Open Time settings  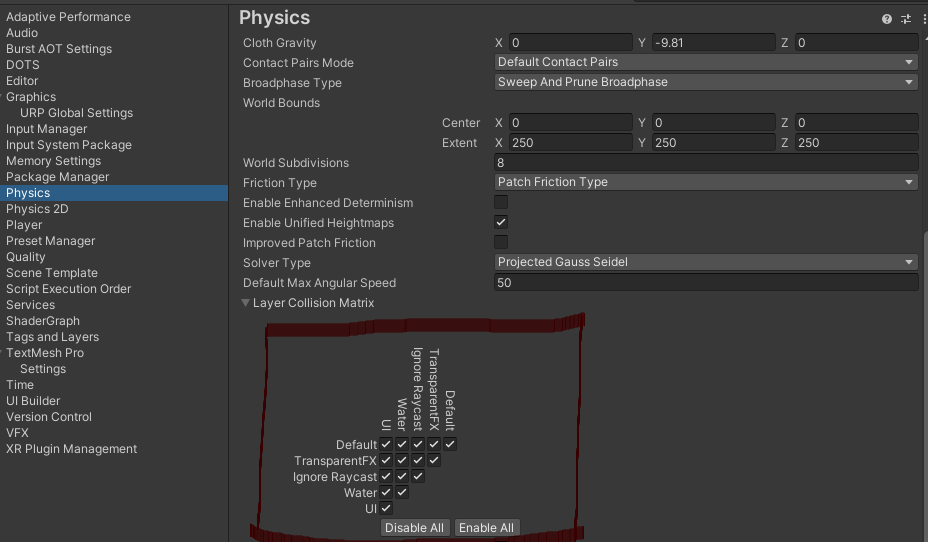[x=20, y=384]
